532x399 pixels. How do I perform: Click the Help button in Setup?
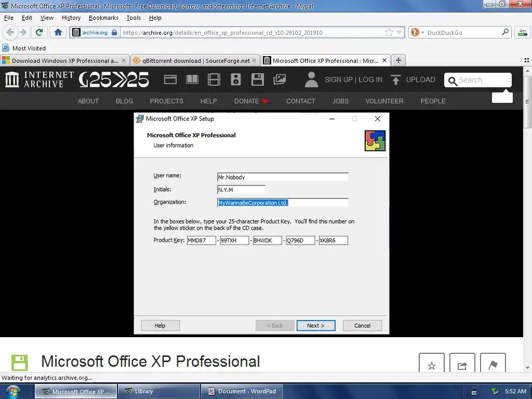click(160, 325)
